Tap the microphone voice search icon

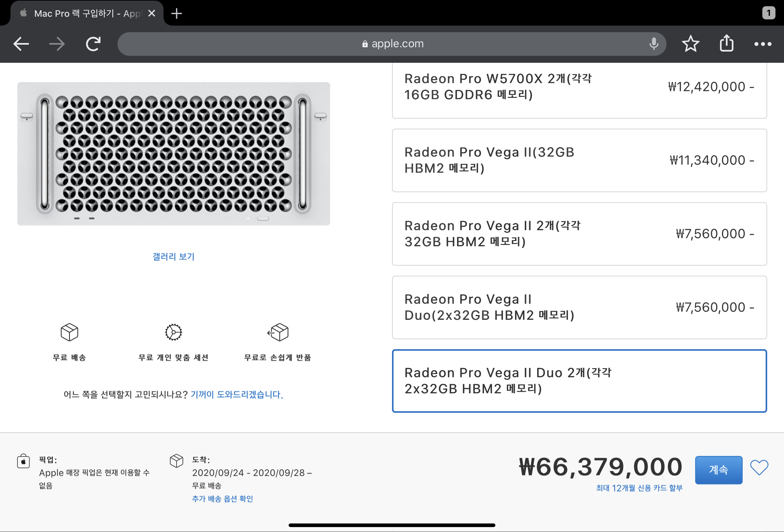pyautogui.click(x=653, y=44)
